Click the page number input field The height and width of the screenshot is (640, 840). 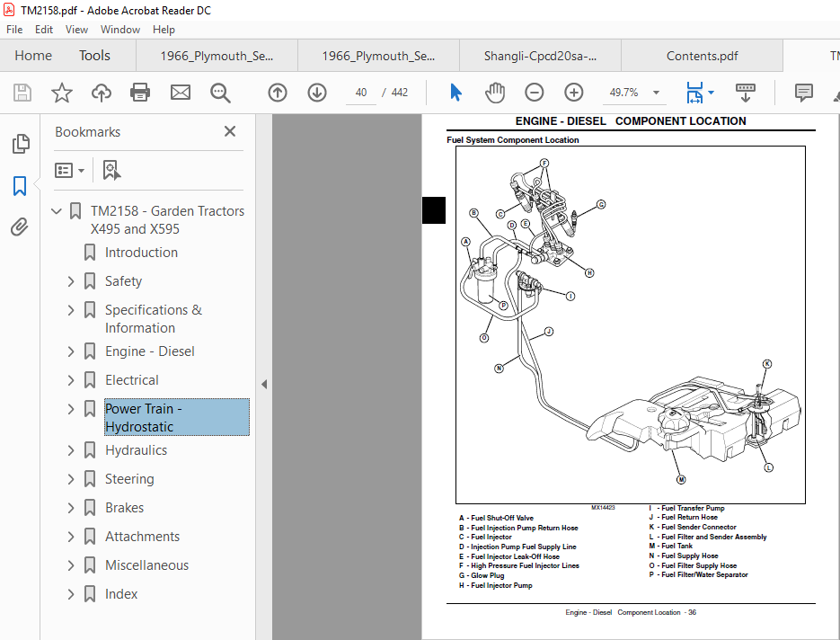pyautogui.click(x=361, y=93)
